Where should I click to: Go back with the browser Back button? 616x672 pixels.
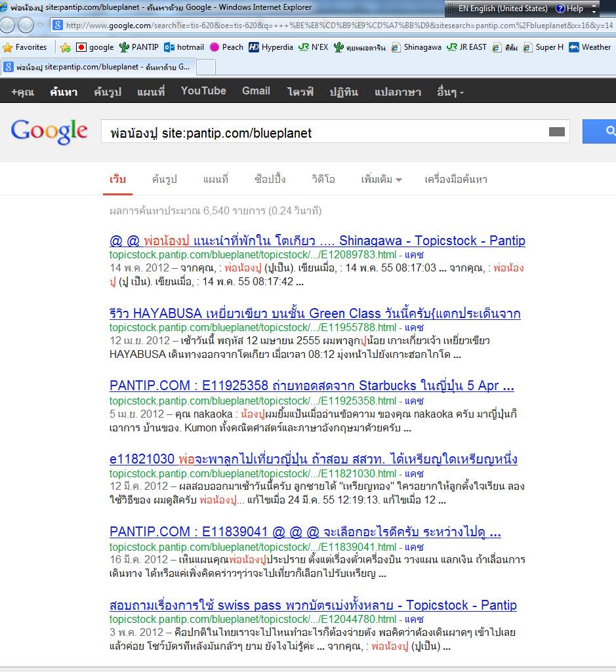7,26
